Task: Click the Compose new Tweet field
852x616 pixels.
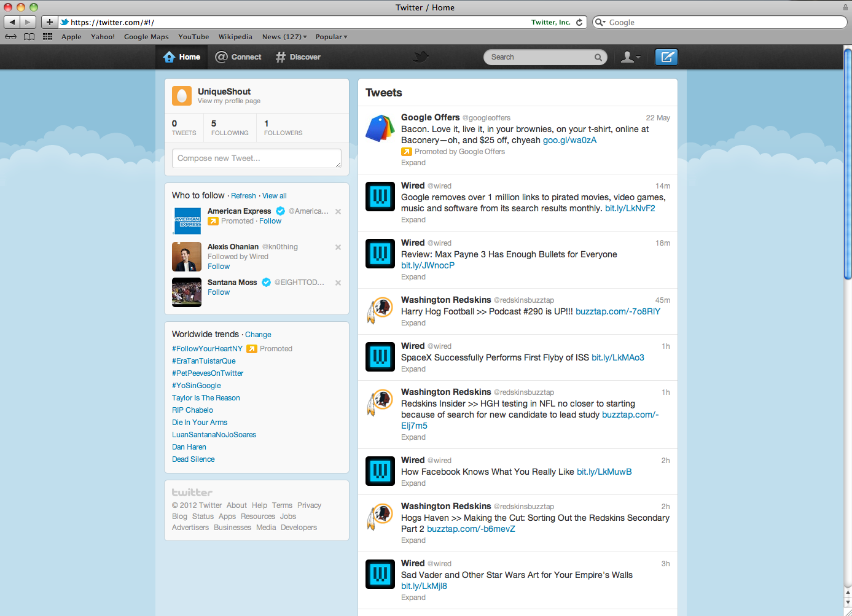Action: coord(256,158)
